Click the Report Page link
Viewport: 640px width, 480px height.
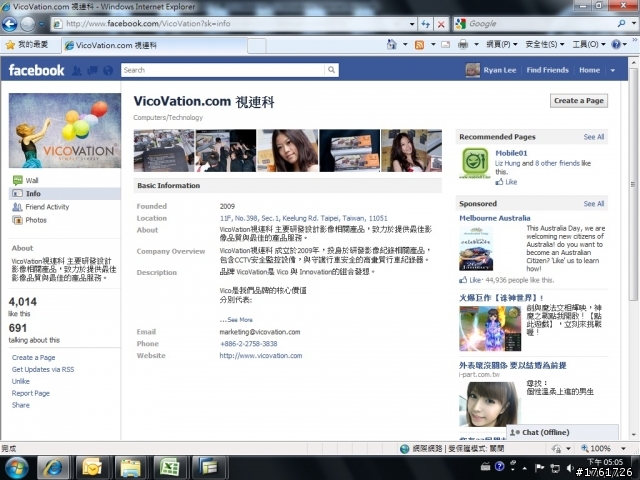click(31, 393)
